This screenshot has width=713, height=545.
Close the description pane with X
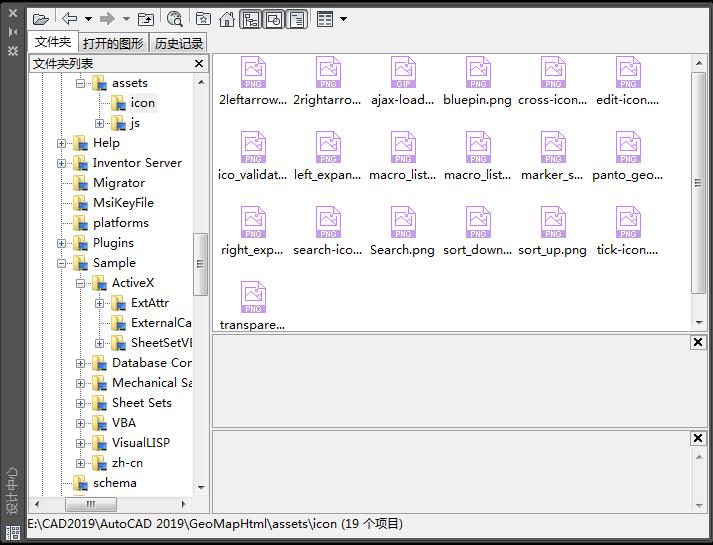(698, 438)
